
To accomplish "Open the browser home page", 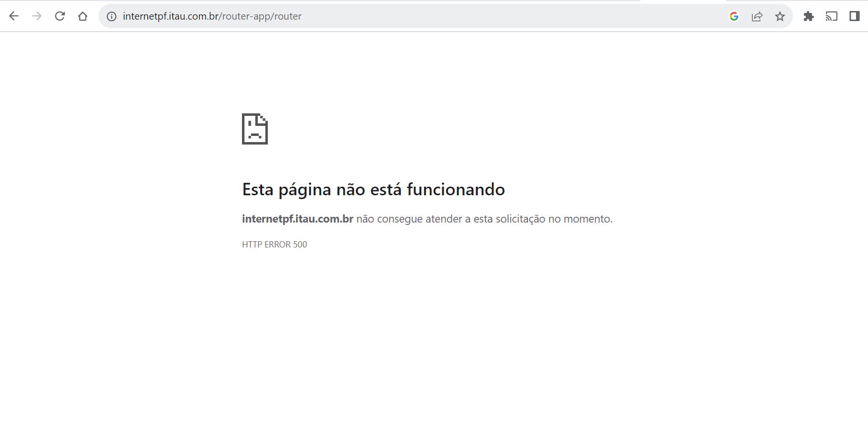I will (83, 16).
